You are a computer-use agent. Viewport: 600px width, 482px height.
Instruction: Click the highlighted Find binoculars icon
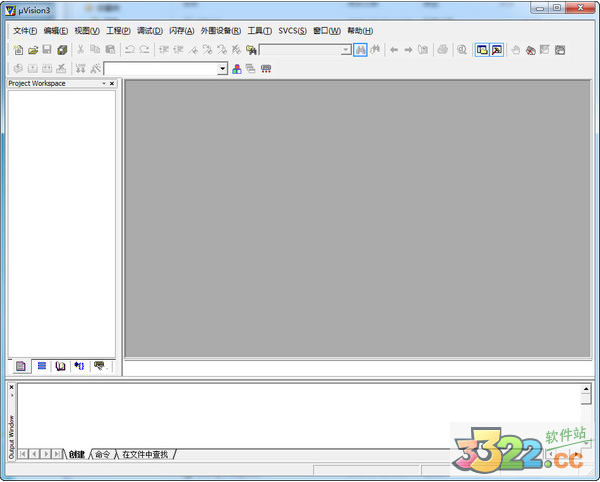[x=360, y=50]
